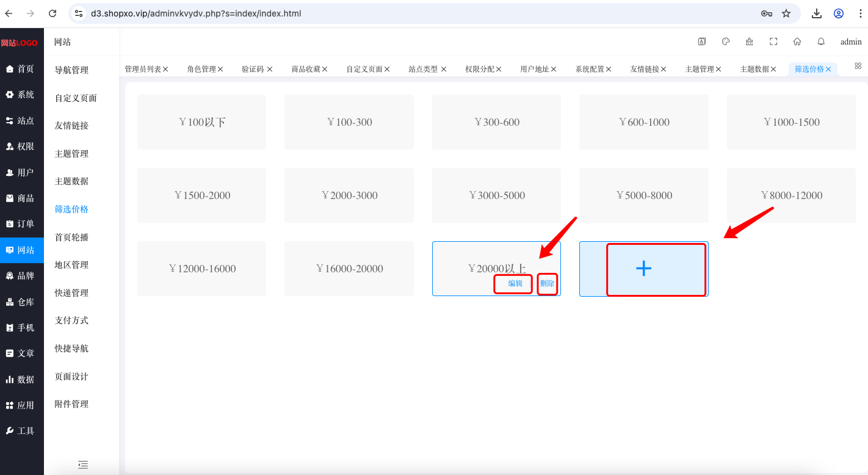Collapse the sidebar with the fold icon
Screen dimensions: 868x475
point(83,465)
